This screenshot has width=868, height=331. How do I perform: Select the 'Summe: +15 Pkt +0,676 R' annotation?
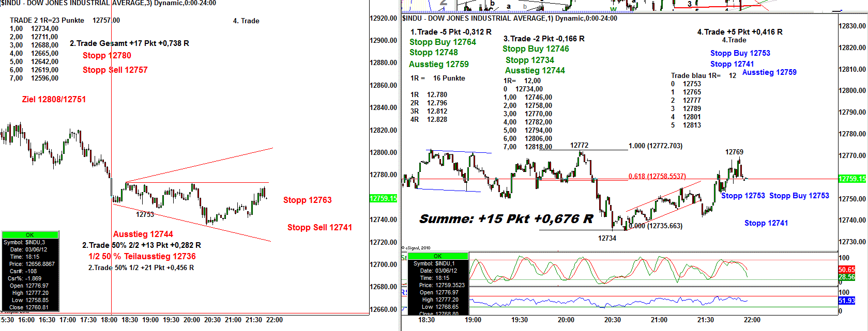point(506,219)
